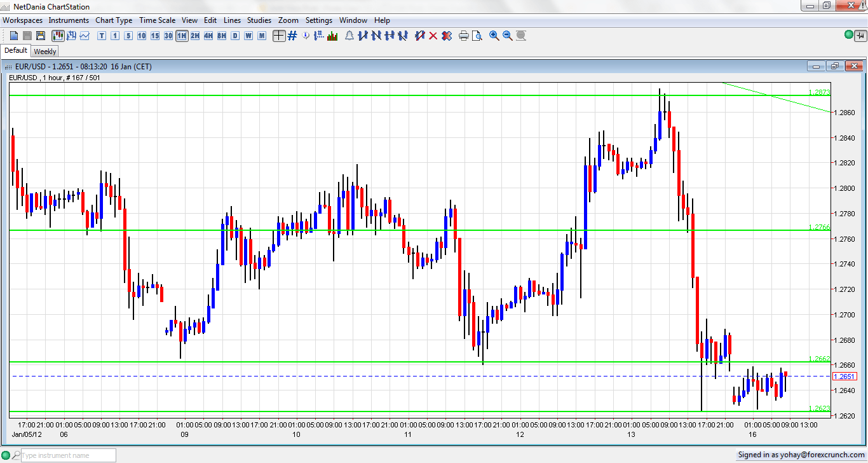Delete selected line with red X
This screenshot has width=868, height=463.
pyautogui.click(x=433, y=36)
